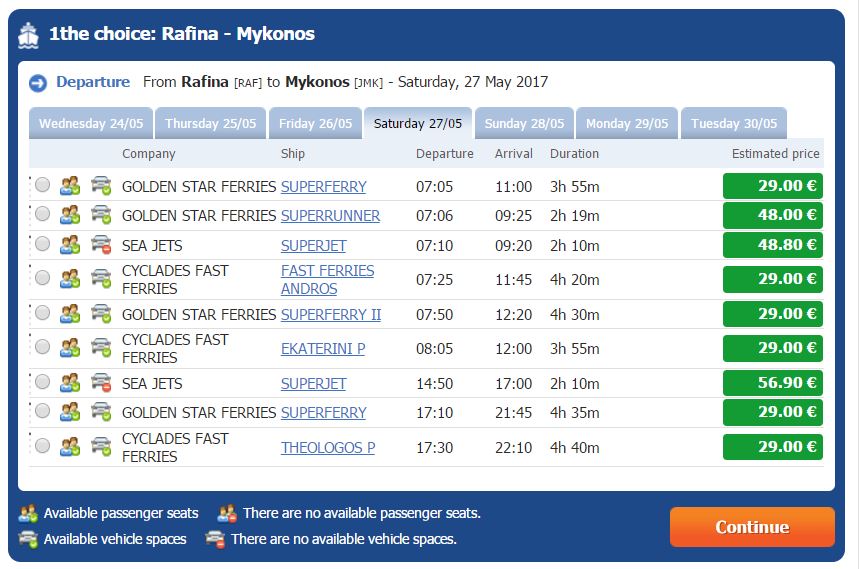859x569 pixels.
Task: Click vehicle spaces icon in EKATERINI P row
Action: click(x=101, y=348)
